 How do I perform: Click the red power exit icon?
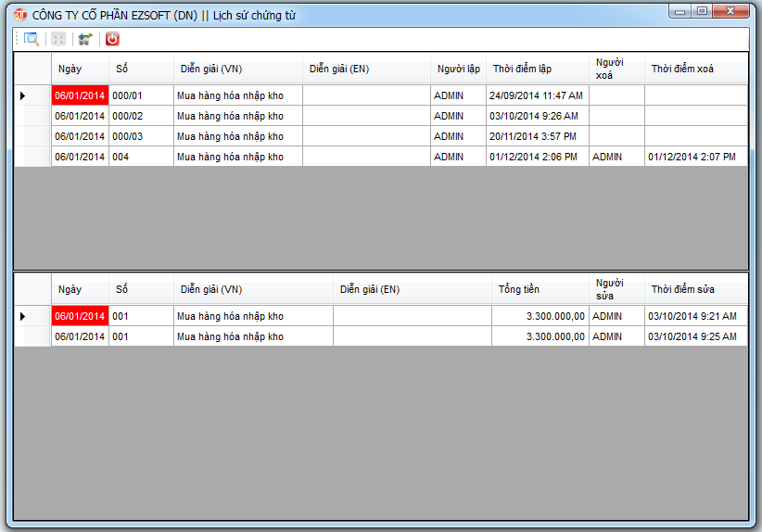112,39
